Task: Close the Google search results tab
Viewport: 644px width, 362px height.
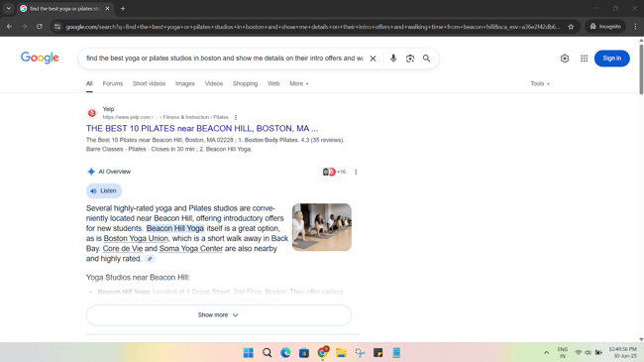Action: coord(107,8)
